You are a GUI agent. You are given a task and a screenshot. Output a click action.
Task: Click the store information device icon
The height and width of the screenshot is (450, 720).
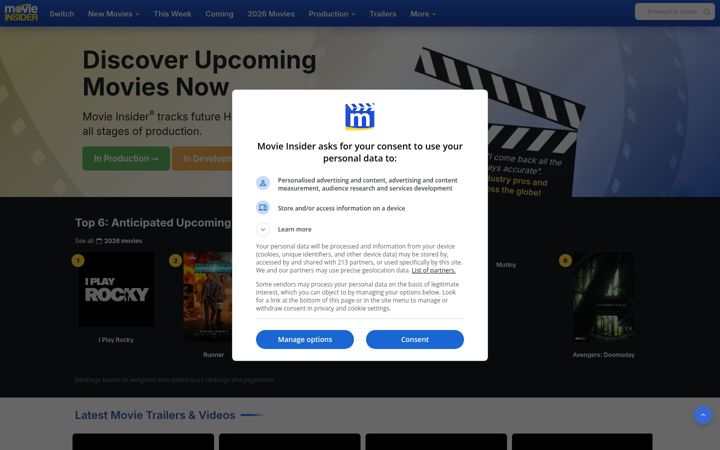click(263, 208)
